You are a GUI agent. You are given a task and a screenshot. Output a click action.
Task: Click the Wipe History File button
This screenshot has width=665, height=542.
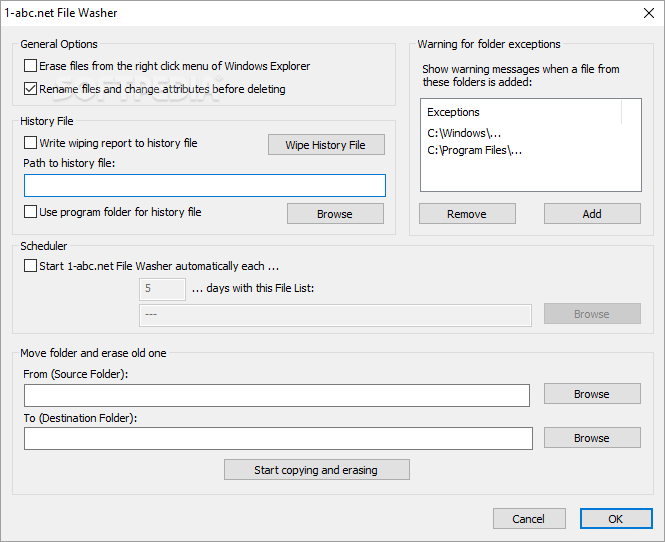coord(326,145)
